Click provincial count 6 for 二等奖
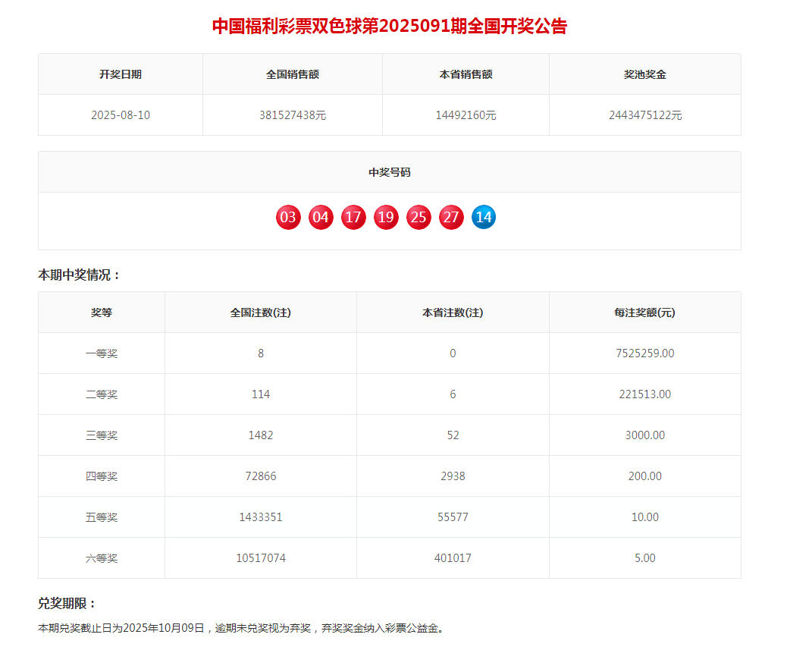 [453, 394]
